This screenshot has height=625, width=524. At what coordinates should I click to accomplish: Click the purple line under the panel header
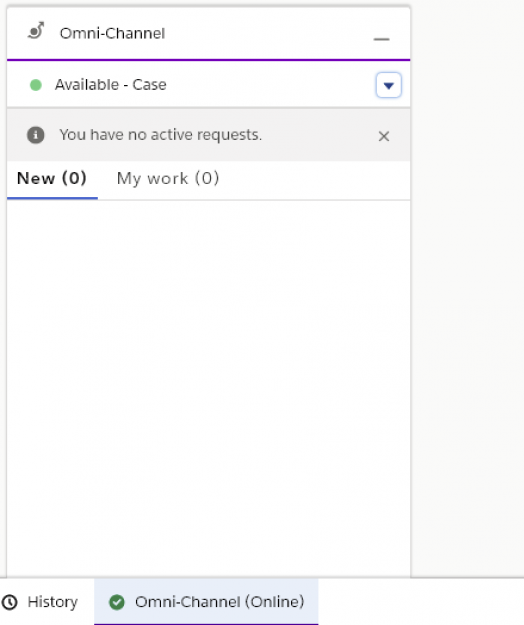(x=208, y=60)
